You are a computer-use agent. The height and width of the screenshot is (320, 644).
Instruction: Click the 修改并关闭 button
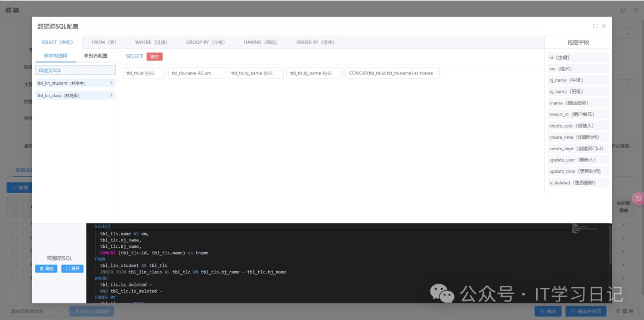[x=586, y=312]
